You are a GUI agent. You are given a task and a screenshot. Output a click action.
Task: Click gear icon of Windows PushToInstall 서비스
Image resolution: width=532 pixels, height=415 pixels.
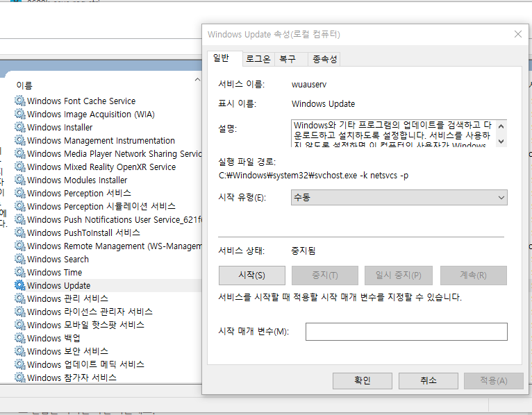click(x=19, y=233)
